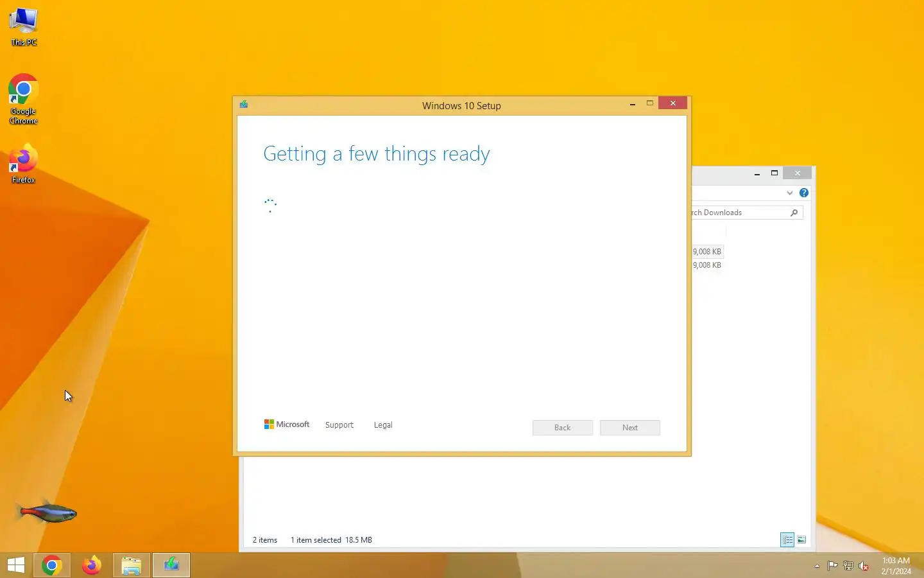Open Google Chrome desktop shortcut
The width and height of the screenshot is (924, 578).
[x=24, y=99]
